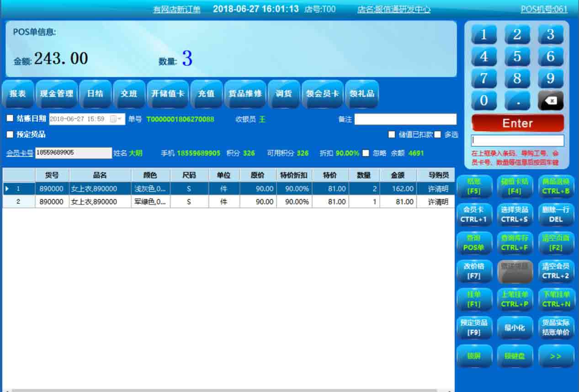Tap the decimal point keypad key
Screen dimensions: 579x392
click(517, 101)
